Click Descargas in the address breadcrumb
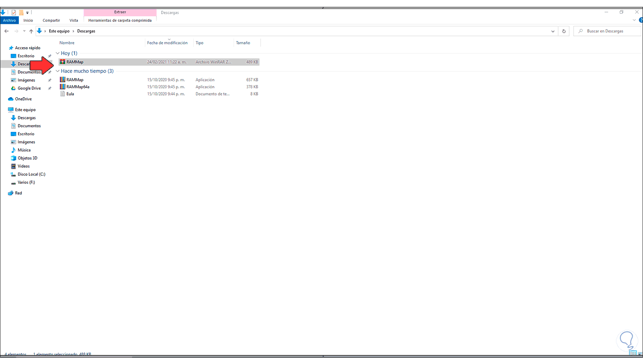 (86, 31)
